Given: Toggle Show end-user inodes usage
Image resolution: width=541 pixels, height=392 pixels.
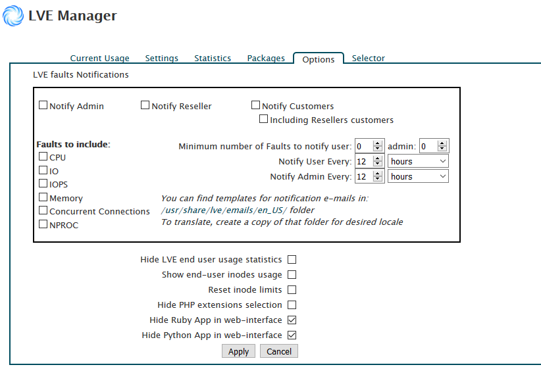Looking at the screenshot, I should tap(292, 275).
